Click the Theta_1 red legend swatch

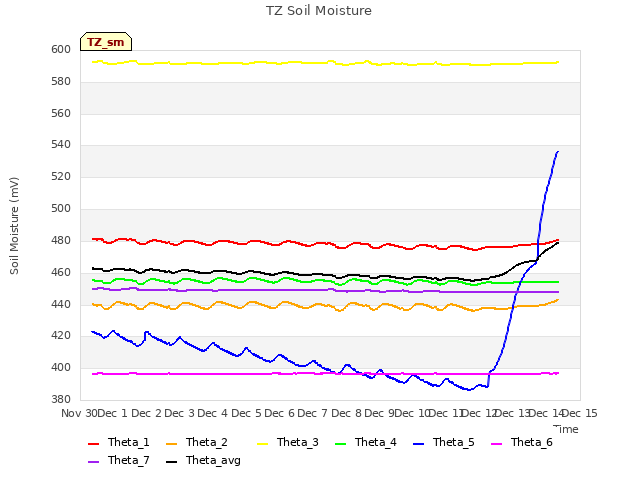[93, 444]
